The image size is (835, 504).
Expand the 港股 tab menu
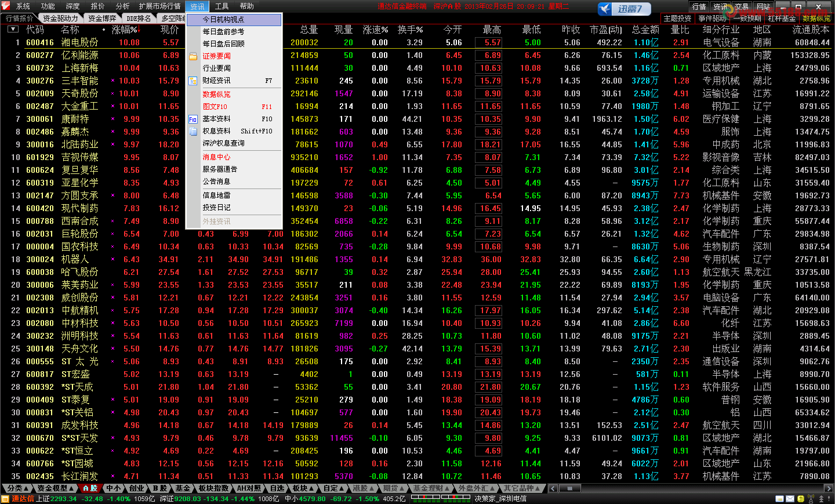click(362, 488)
